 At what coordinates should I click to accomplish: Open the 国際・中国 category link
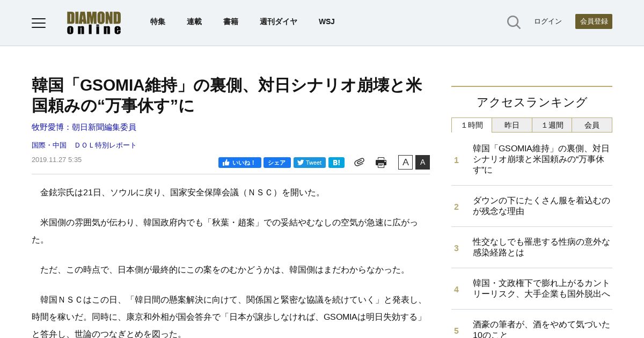49,145
